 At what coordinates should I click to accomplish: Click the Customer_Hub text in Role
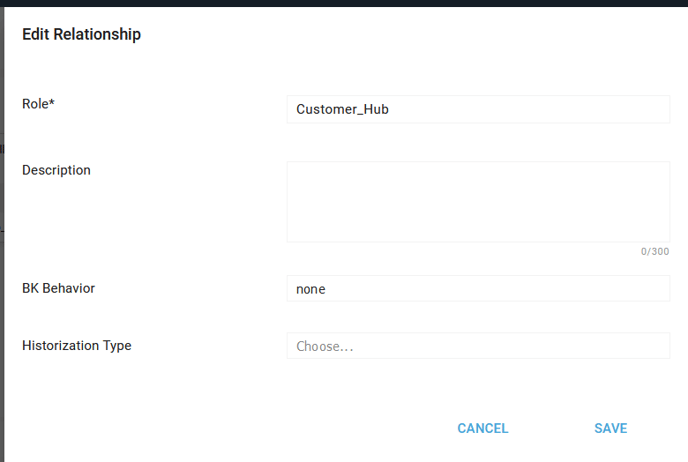point(342,109)
